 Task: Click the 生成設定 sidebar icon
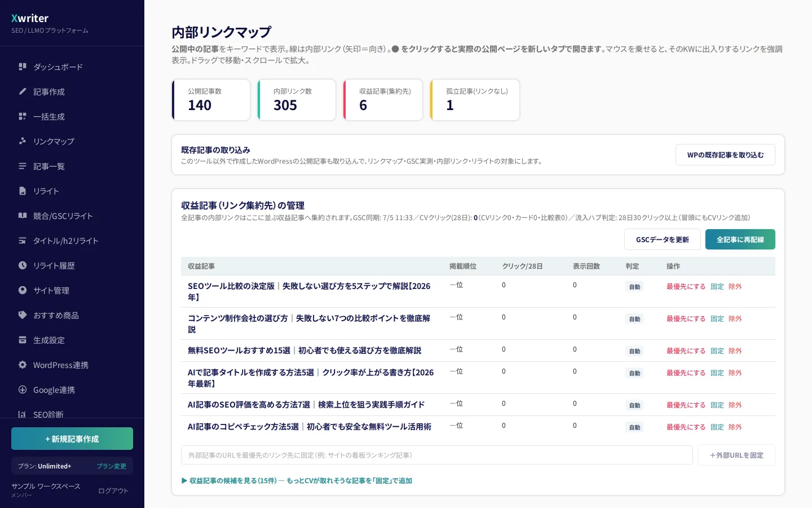23,340
